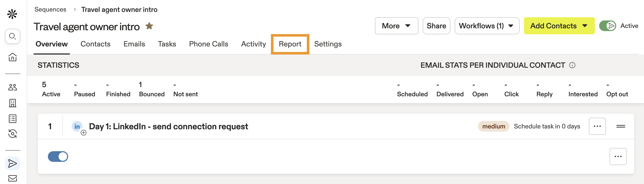644x184 pixels.
Task: Open Sequences paper plane sidebar icon
Action: click(x=13, y=164)
